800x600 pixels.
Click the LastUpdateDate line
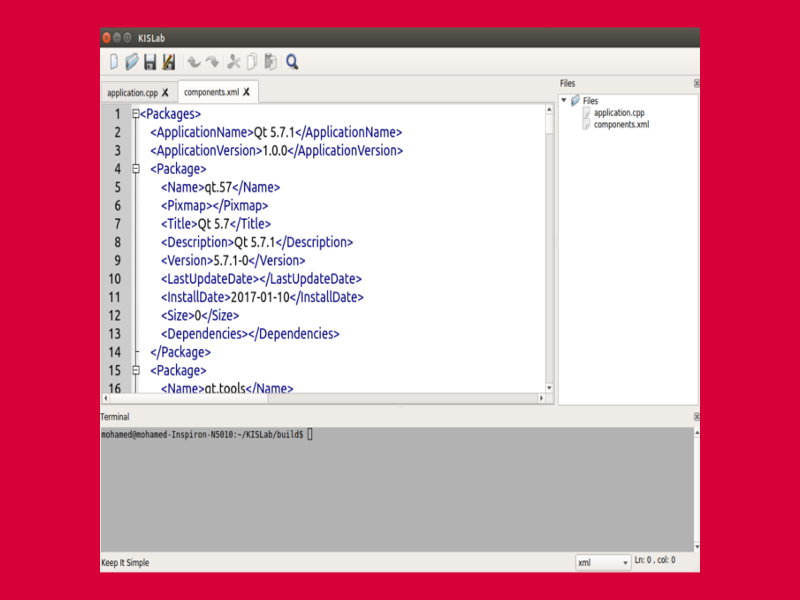pyautogui.click(x=261, y=279)
